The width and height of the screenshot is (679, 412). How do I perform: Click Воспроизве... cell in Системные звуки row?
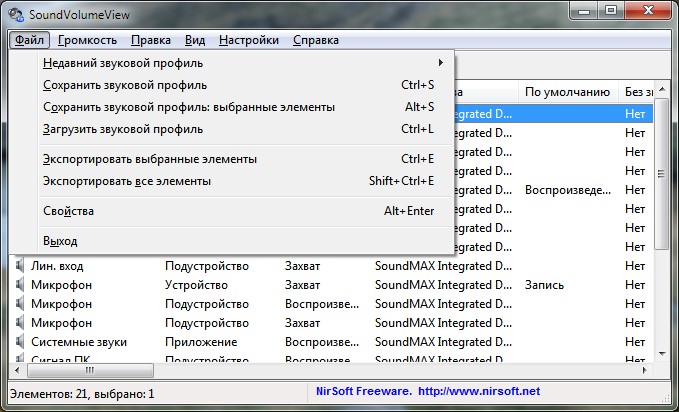click(x=322, y=342)
